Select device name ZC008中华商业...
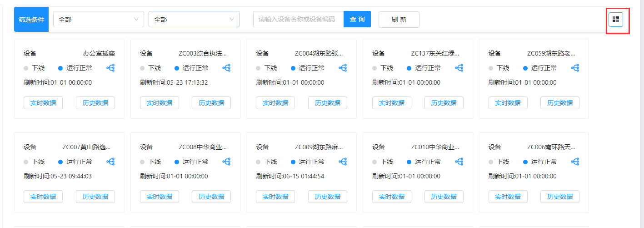The width and height of the screenshot is (644, 228). pos(203,147)
